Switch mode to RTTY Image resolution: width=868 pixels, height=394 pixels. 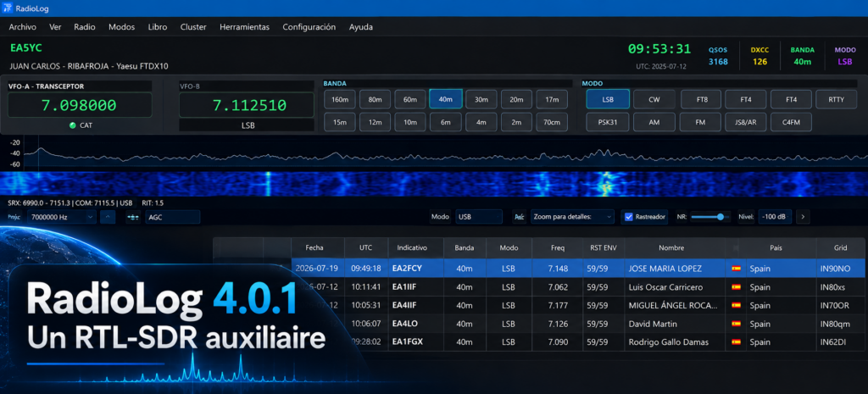837,99
